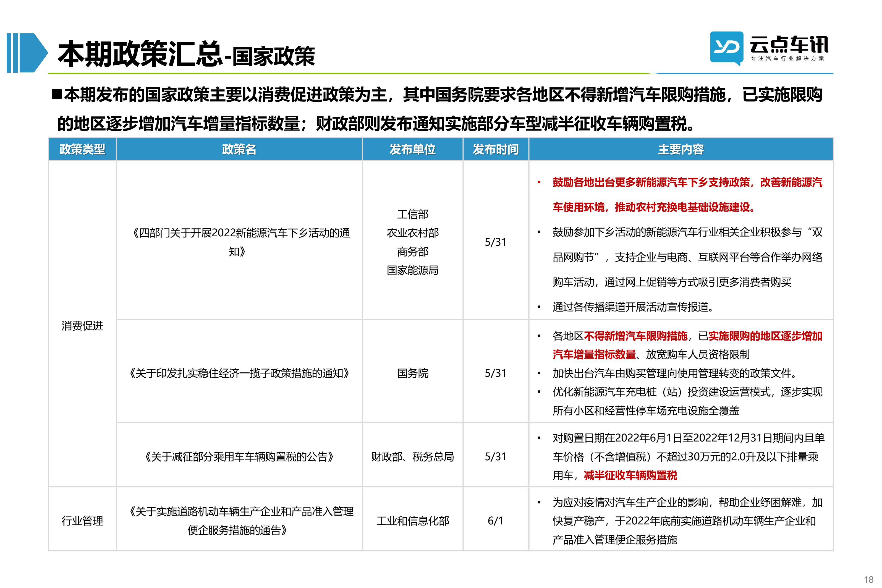Select 工信部 in the issuer cell
Screen dimensions: 882x588
[x=412, y=215]
